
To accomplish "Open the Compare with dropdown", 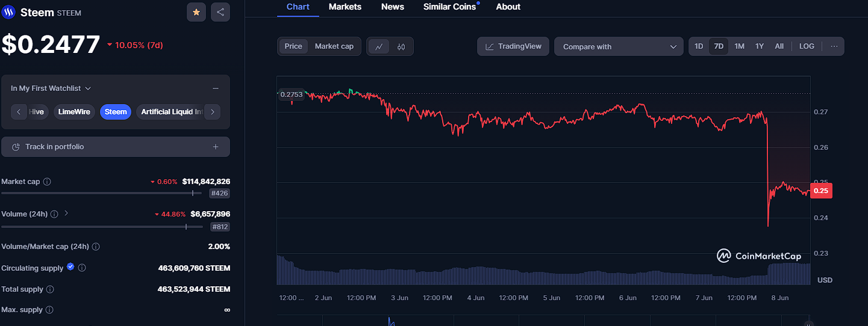I will pyautogui.click(x=619, y=46).
